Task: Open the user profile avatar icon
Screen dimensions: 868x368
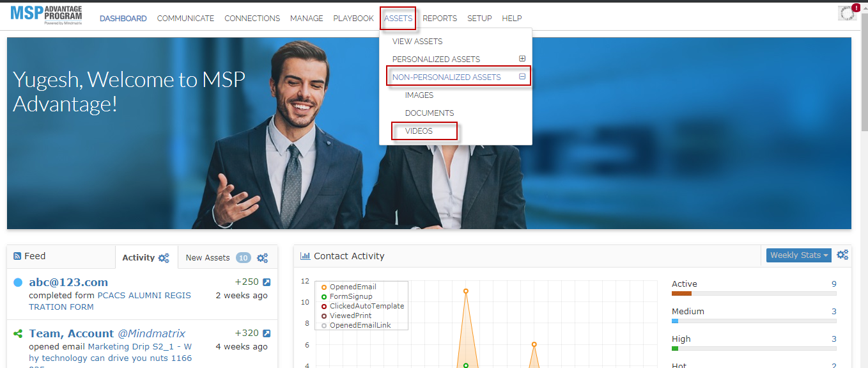Action: click(847, 13)
